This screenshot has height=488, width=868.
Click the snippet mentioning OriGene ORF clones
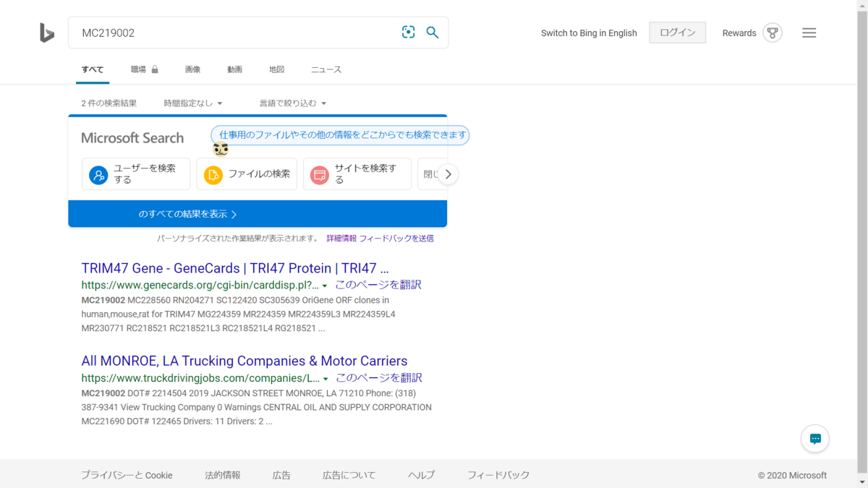click(x=239, y=314)
